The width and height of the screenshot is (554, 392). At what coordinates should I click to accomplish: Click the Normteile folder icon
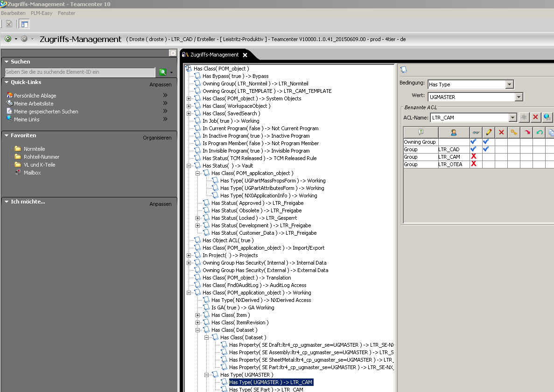point(18,149)
